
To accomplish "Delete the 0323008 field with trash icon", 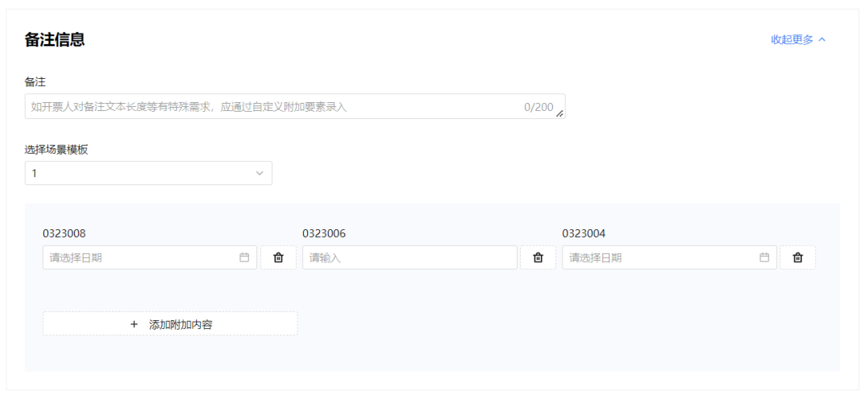I will pyautogui.click(x=278, y=257).
